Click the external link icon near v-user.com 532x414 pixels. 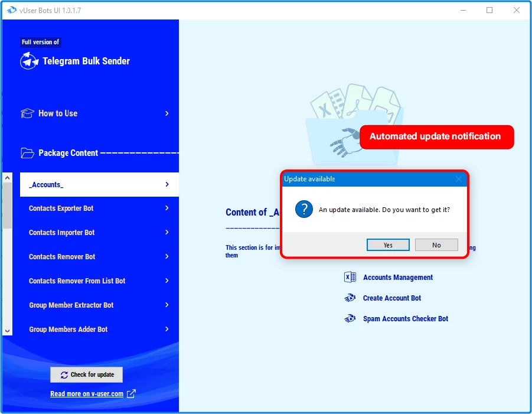click(x=131, y=394)
